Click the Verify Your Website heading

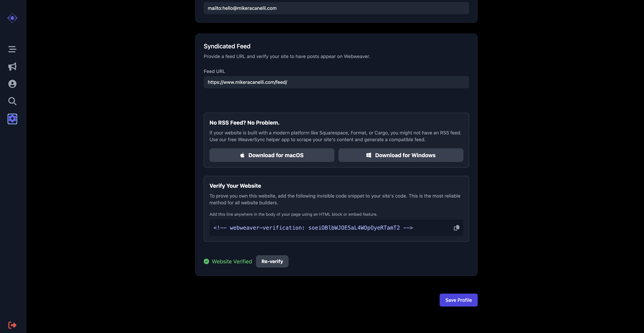[x=235, y=186]
